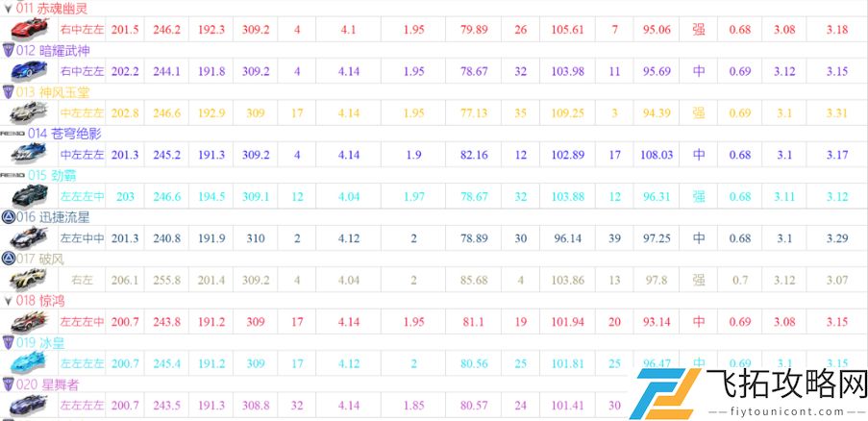Select the value 109.25 in 神风玉堂 row

567,112
